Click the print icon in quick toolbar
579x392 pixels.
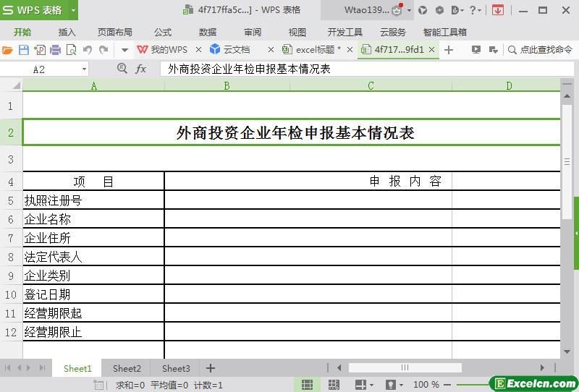tap(55, 50)
